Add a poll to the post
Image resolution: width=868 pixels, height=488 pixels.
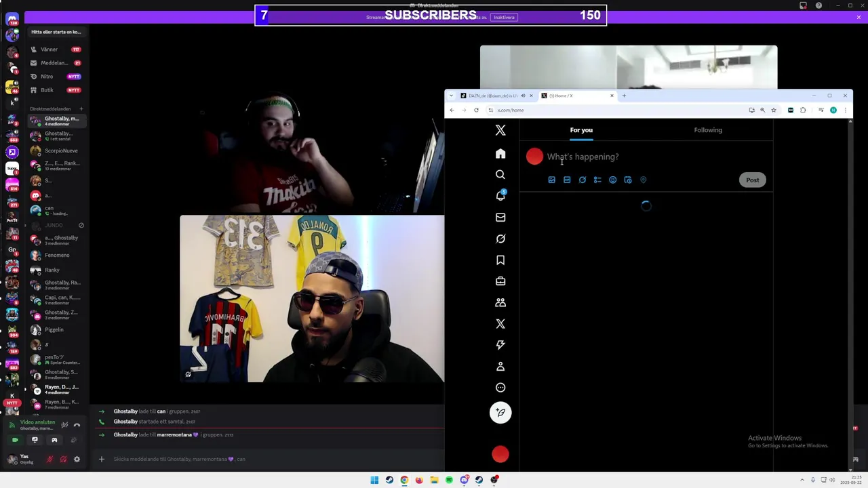pyautogui.click(x=597, y=180)
